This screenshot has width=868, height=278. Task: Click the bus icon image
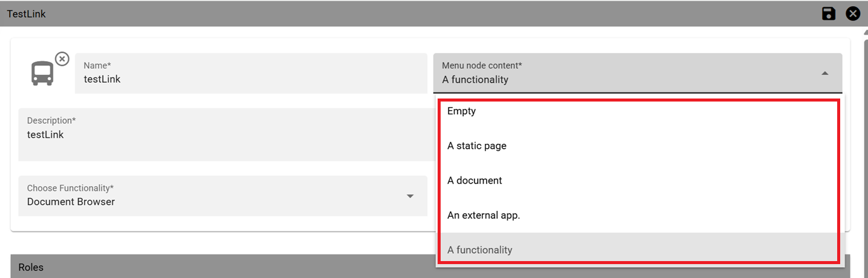pos(42,73)
